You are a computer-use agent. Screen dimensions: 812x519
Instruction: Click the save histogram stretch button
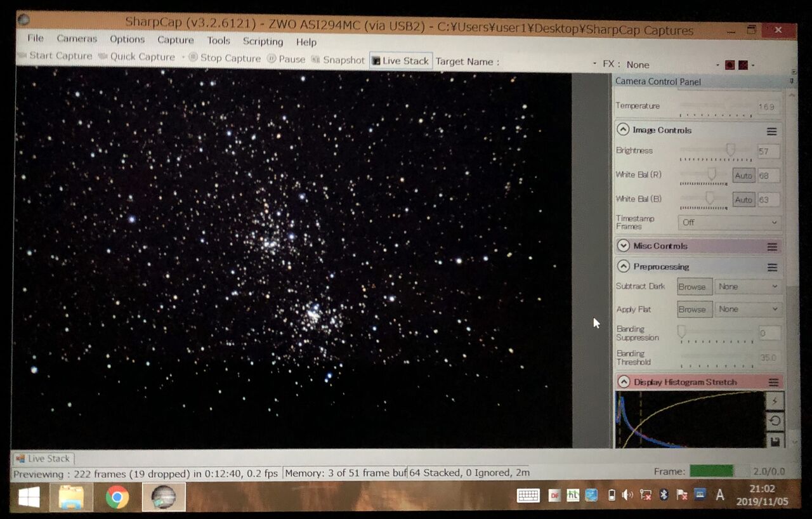tap(775, 441)
